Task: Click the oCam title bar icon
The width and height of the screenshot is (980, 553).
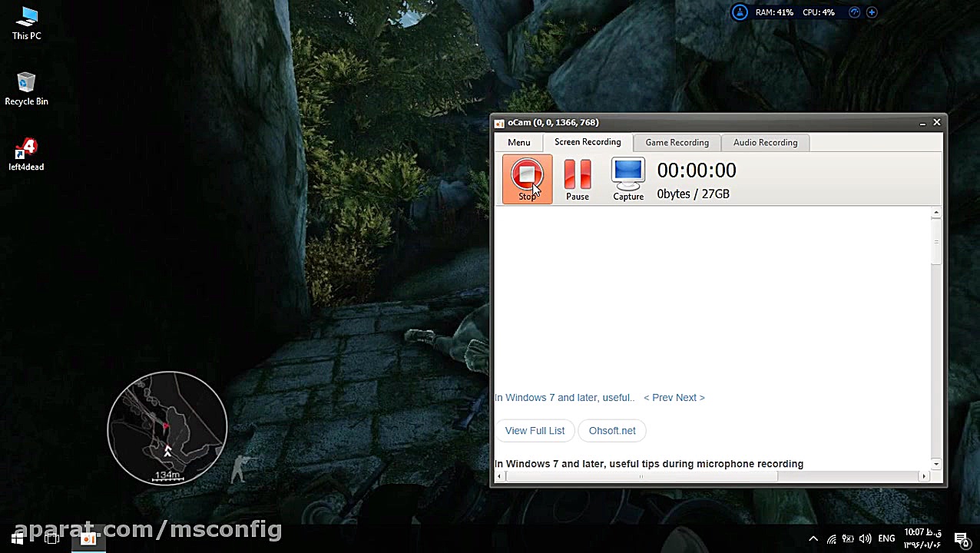Action: (499, 123)
